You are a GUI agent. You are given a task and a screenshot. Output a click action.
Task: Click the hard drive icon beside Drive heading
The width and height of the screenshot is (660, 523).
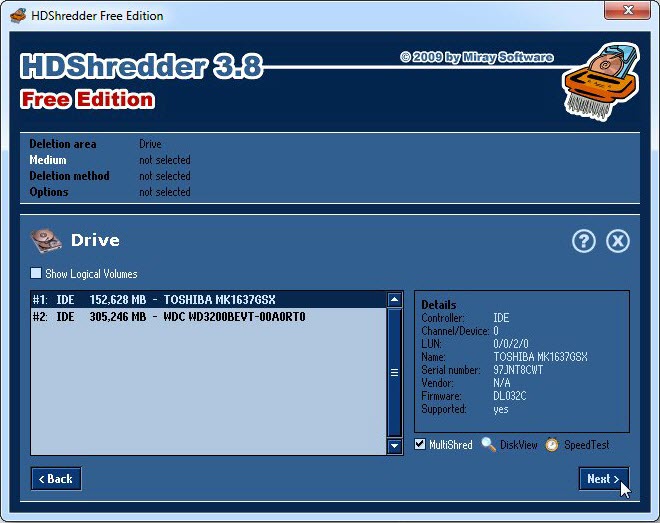click(45, 240)
